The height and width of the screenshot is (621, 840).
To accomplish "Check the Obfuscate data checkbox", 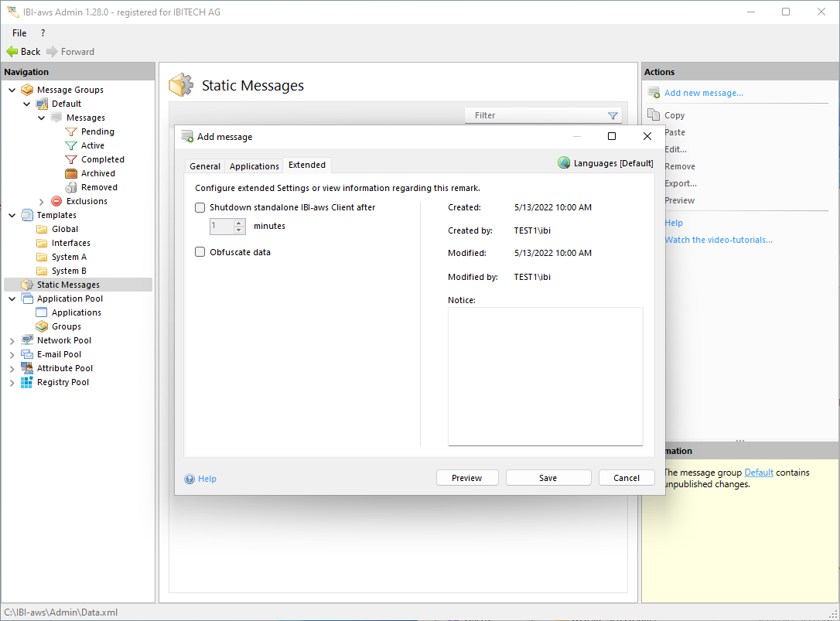I will tap(200, 252).
